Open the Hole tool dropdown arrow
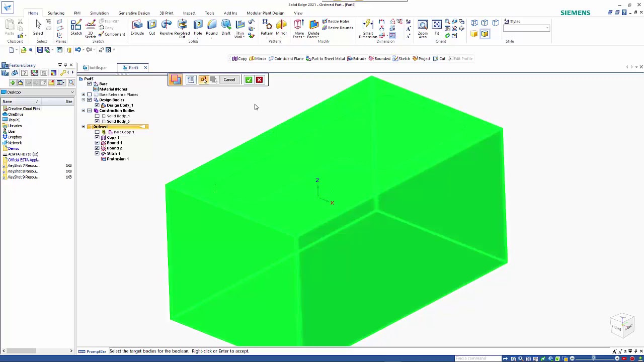 198,38
